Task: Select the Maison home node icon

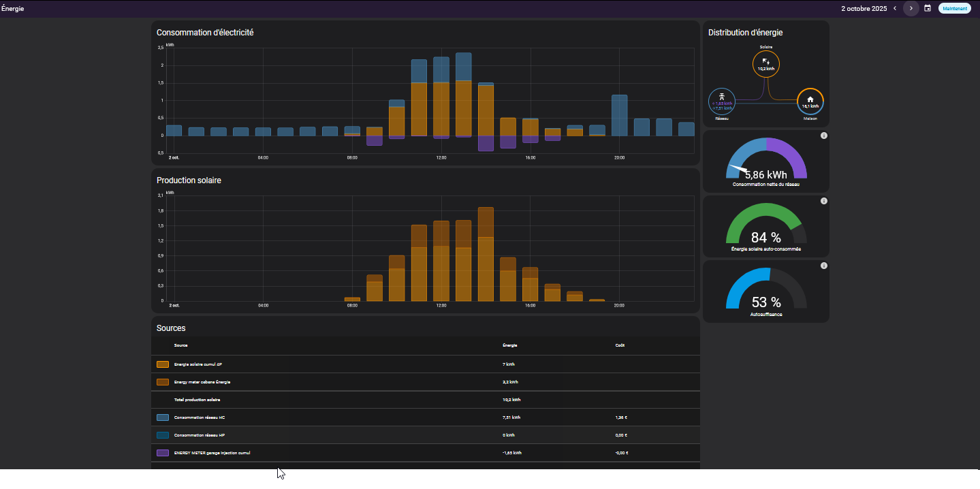Action: [x=810, y=101]
